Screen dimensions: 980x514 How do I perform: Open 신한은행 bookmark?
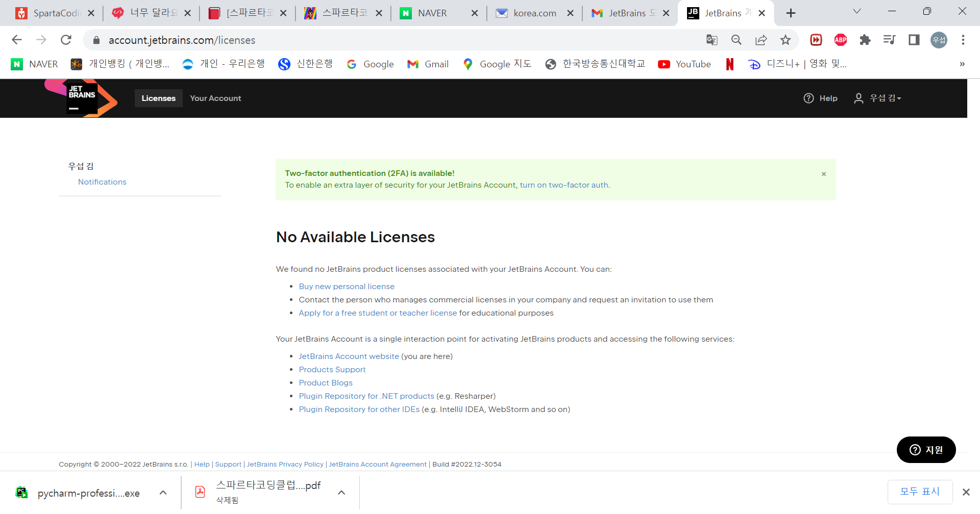[x=306, y=64]
